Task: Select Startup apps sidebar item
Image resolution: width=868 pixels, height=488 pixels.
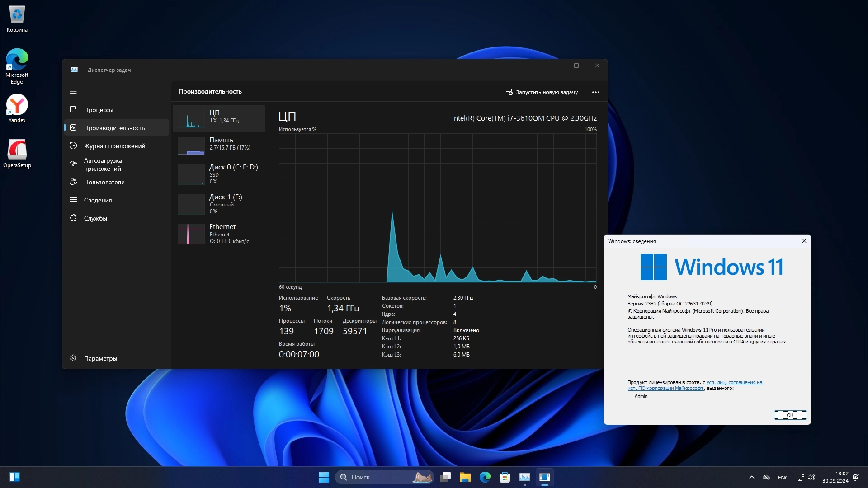Action: coord(103,164)
